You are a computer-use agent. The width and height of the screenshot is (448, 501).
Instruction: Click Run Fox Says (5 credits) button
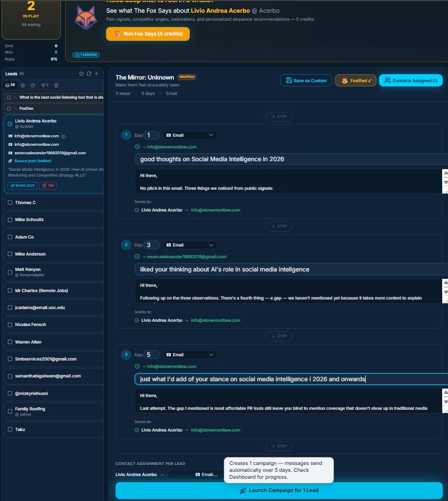coord(147,34)
